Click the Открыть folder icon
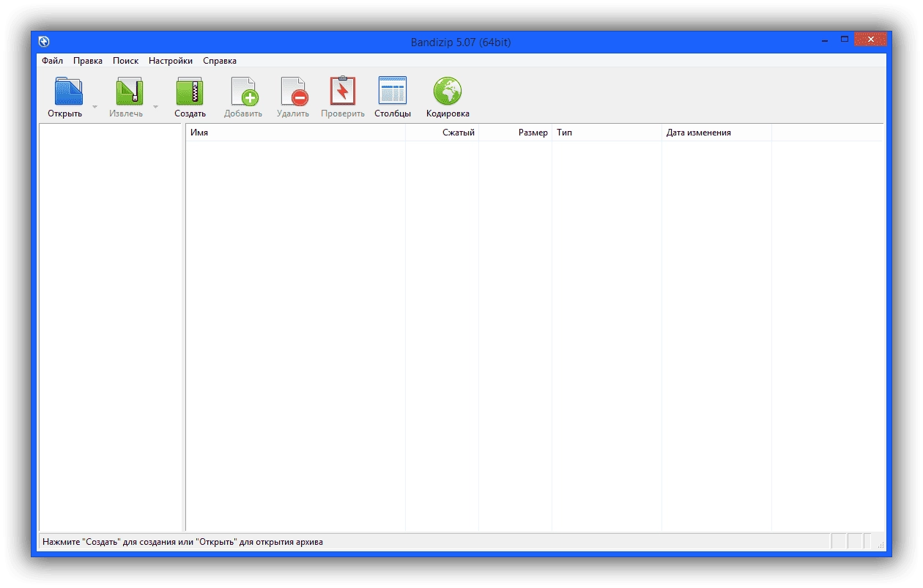The height and width of the screenshot is (588, 923). [x=68, y=92]
